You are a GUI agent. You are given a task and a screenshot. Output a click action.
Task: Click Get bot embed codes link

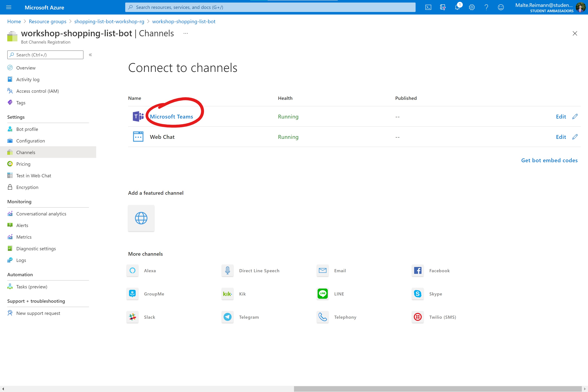click(549, 160)
